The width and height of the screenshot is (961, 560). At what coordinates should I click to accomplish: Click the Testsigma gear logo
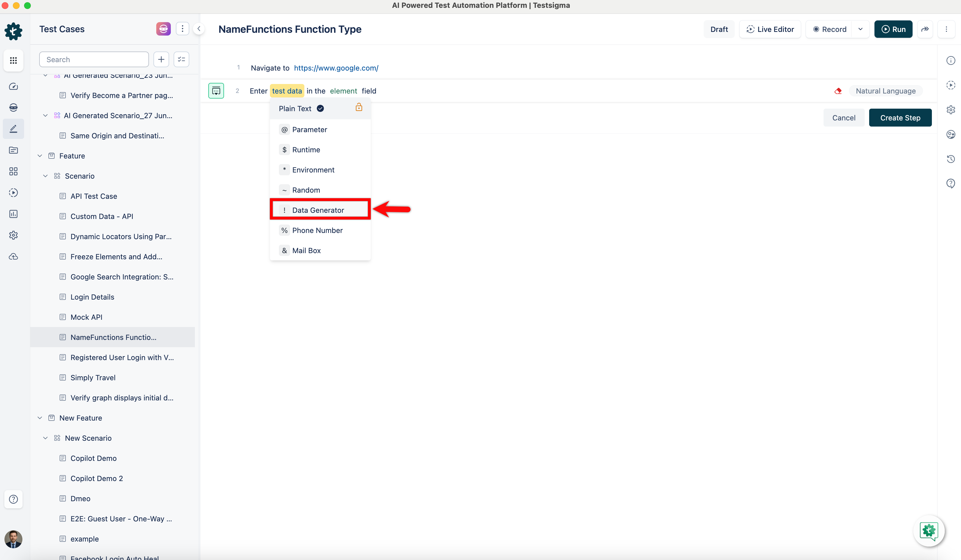pos(13,31)
